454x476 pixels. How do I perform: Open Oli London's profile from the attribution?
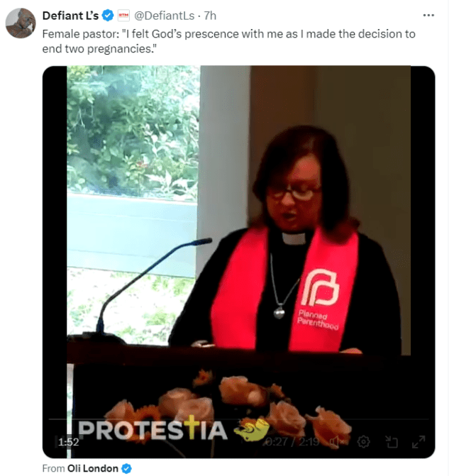[x=92, y=468]
